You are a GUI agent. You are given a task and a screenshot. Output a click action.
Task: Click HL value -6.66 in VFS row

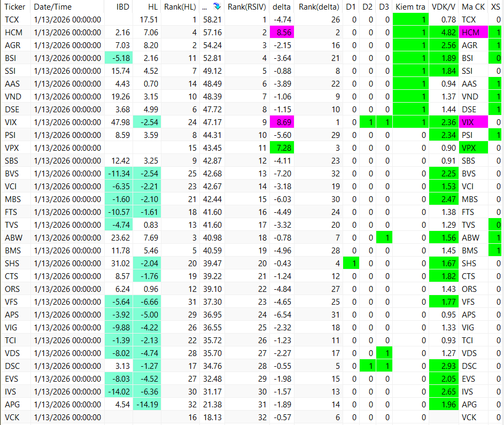point(147,302)
